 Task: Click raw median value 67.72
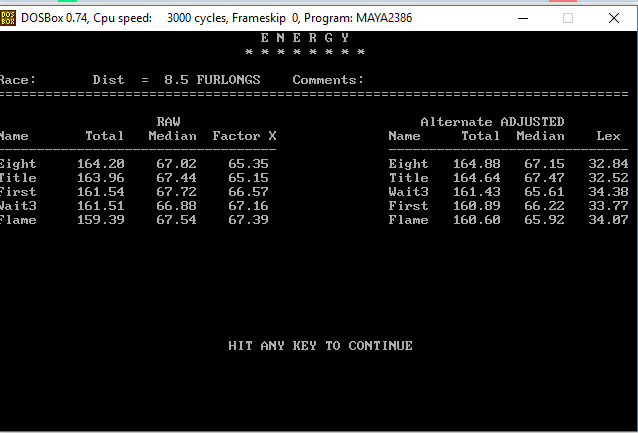point(176,192)
